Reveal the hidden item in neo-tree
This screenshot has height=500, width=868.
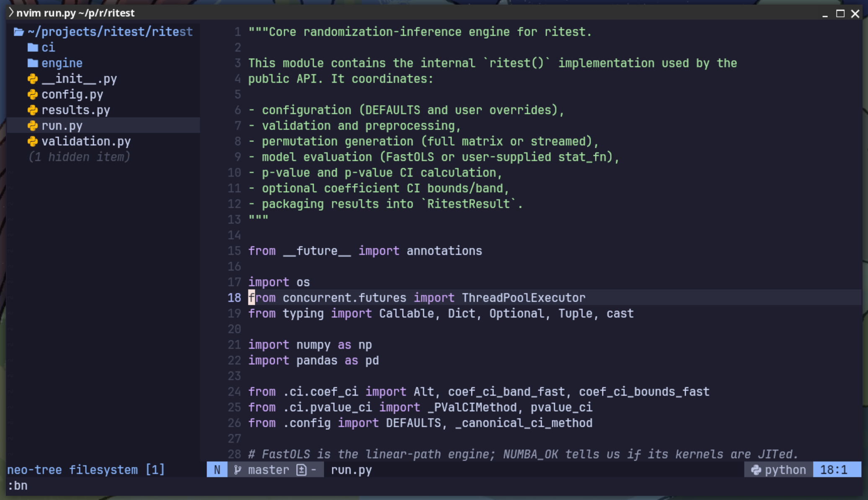point(80,157)
